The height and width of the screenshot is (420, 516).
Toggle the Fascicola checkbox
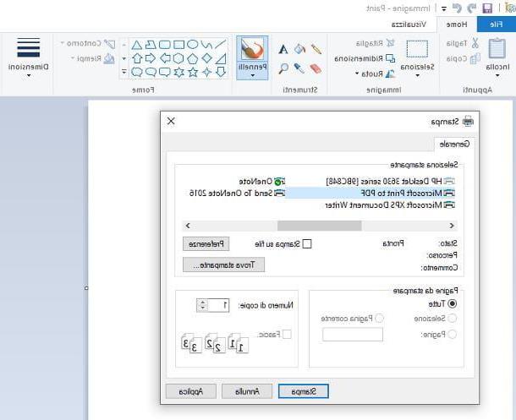[287, 335]
